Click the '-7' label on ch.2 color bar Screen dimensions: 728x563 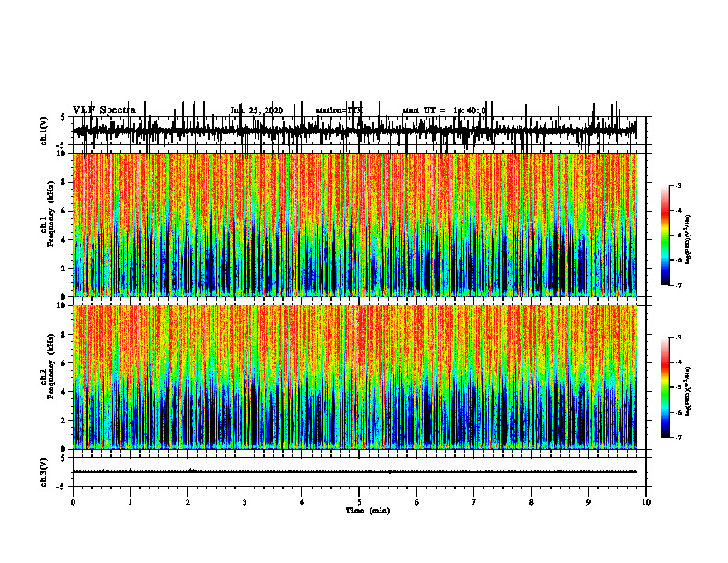tap(678, 438)
